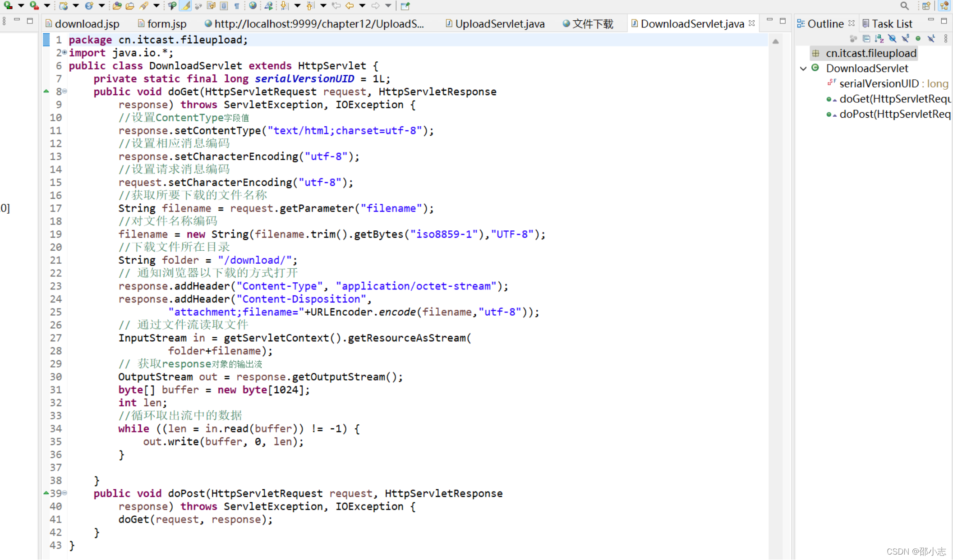Open dropdown beside the Search flashlight
The height and width of the screenshot is (560, 953).
[156, 6]
